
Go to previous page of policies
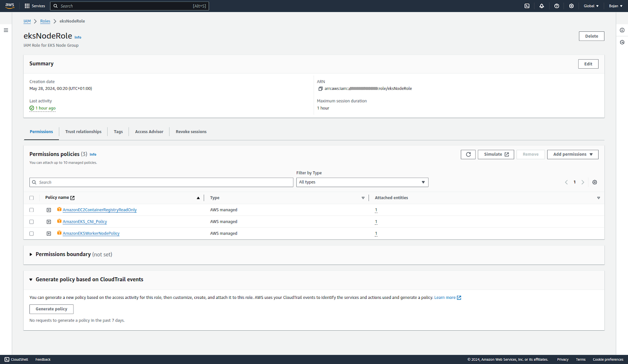566,182
